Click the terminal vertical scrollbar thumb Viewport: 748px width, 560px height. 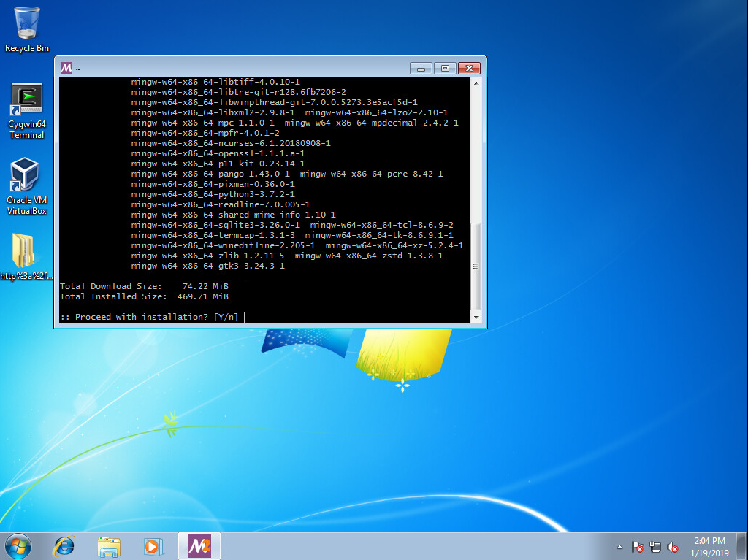click(x=476, y=266)
